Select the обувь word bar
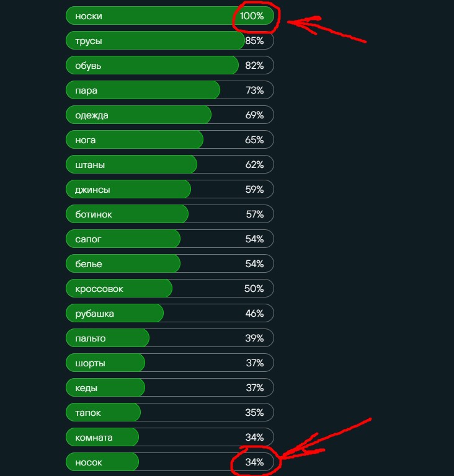This screenshot has height=476, width=454. pyautogui.click(x=169, y=65)
